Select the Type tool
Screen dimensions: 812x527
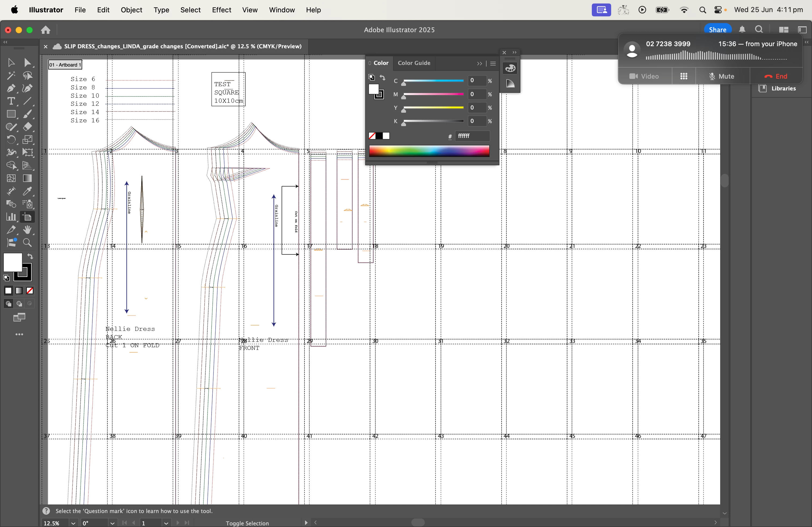pos(10,102)
